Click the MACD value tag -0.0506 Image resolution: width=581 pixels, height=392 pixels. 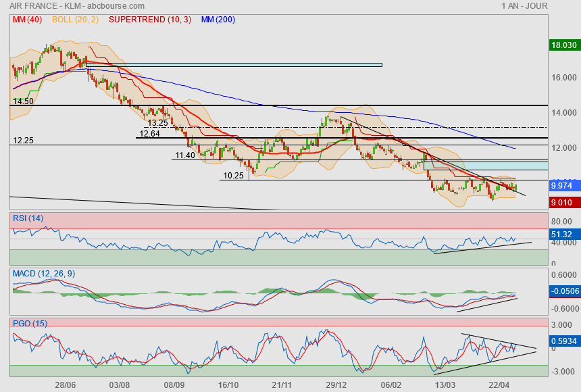point(564,291)
